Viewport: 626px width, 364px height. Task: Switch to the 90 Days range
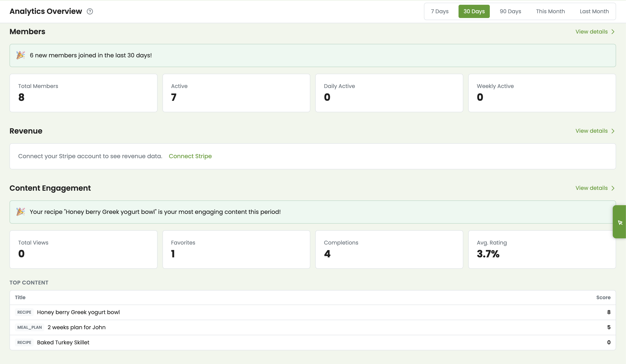[510, 11]
